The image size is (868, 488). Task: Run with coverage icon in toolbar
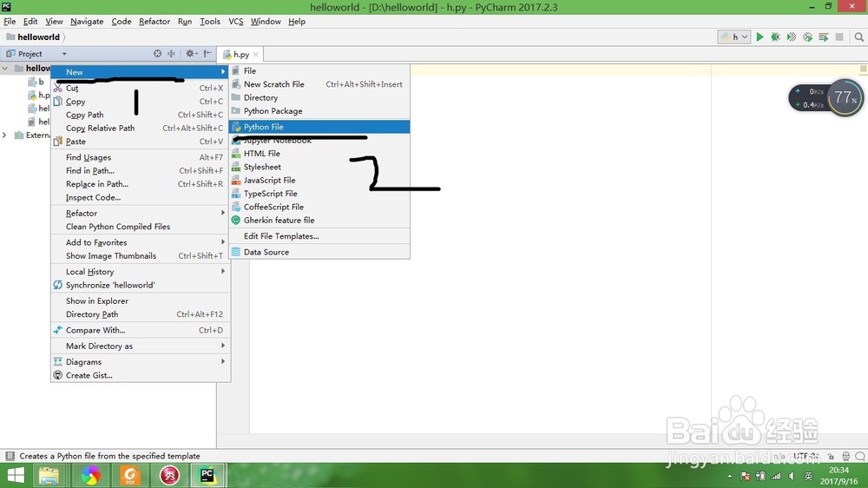click(792, 37)
